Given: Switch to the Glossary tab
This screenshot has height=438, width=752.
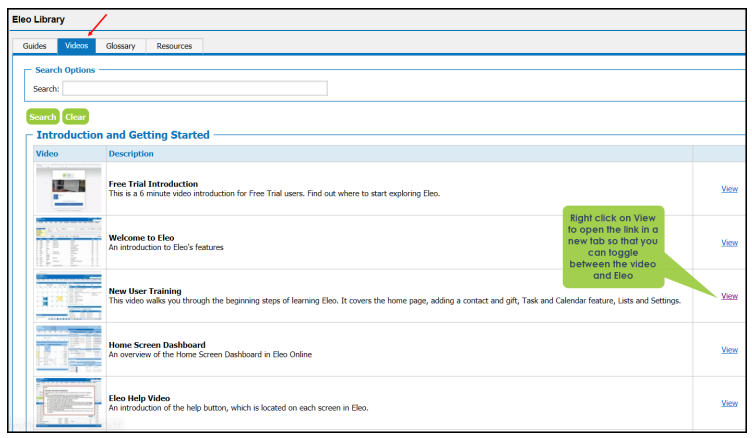Looking at the screenshot, I should tap(120, 46).
